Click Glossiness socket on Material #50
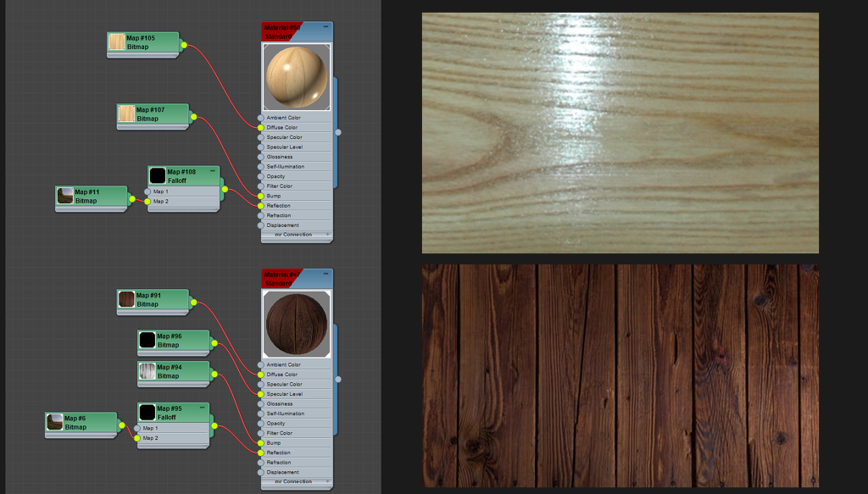 [x=261, y=157]
